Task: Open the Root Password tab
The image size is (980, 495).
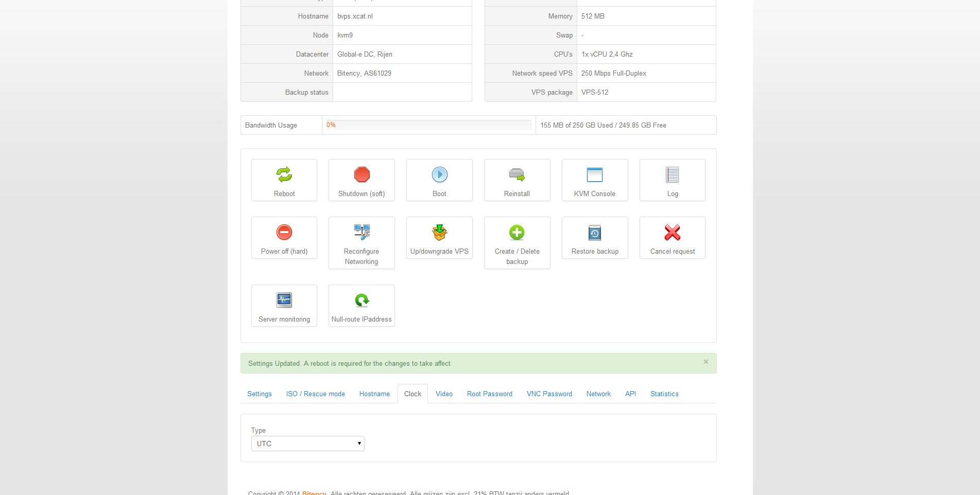Action: coord(489,394)
